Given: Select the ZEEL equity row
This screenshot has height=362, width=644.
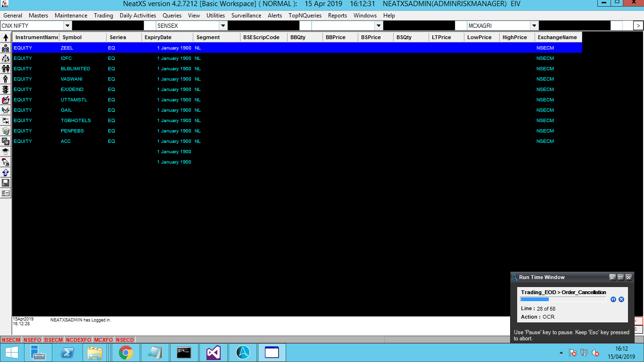Looking at the screenshot, I should [297, 48].
